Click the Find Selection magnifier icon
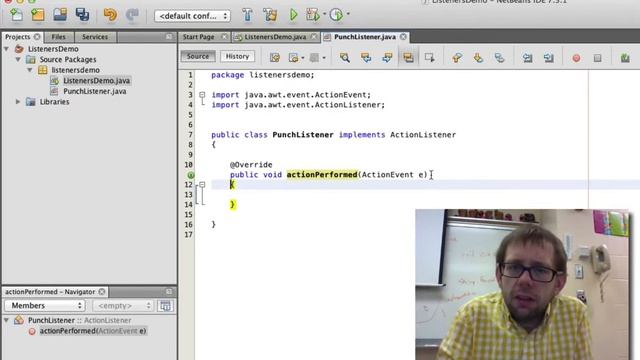 (344, 58)
